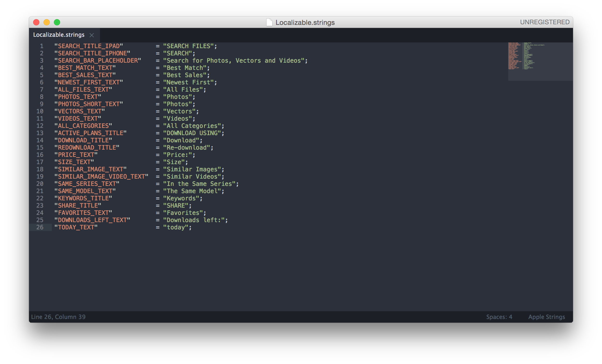Click the "VIDEOS_TEXT" key
This screenshot has width=602, height=364.
78,118
